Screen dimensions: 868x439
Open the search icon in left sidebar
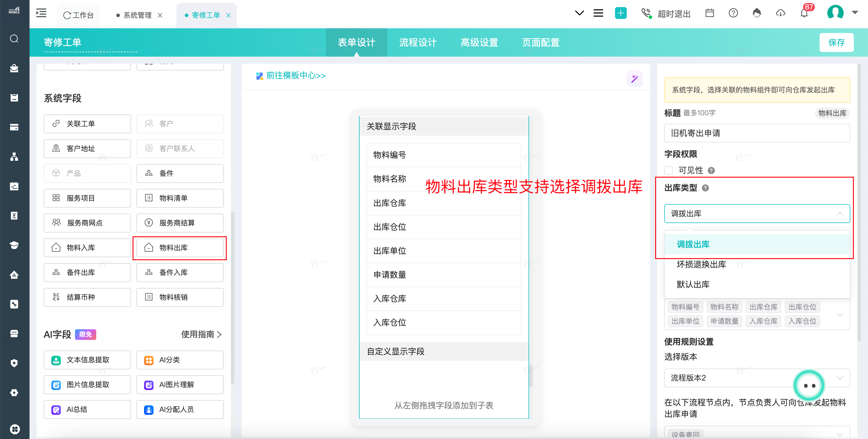point(14,39)
